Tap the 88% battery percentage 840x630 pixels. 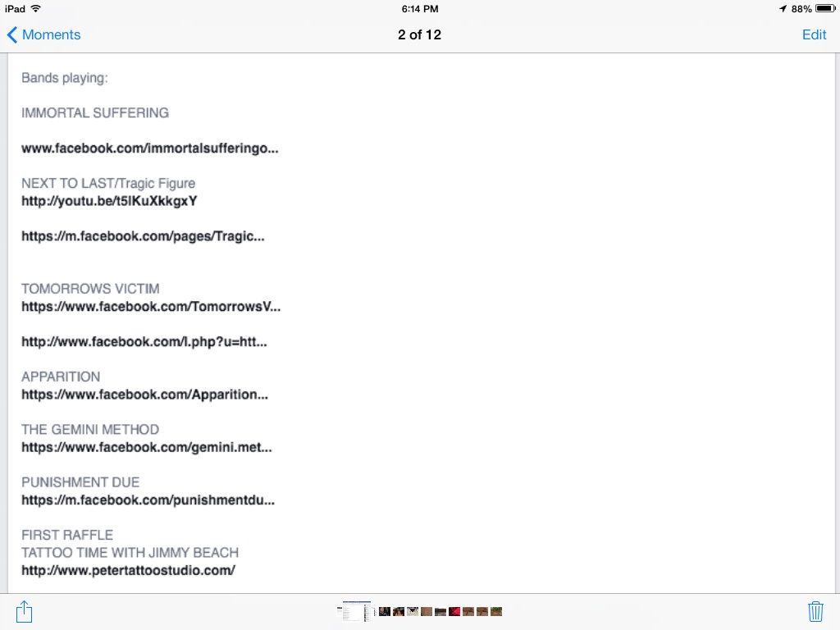click(801, 9)
